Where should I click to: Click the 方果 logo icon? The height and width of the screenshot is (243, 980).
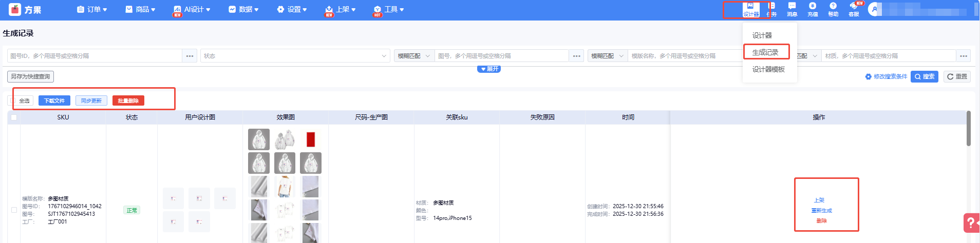click(15, 9)
